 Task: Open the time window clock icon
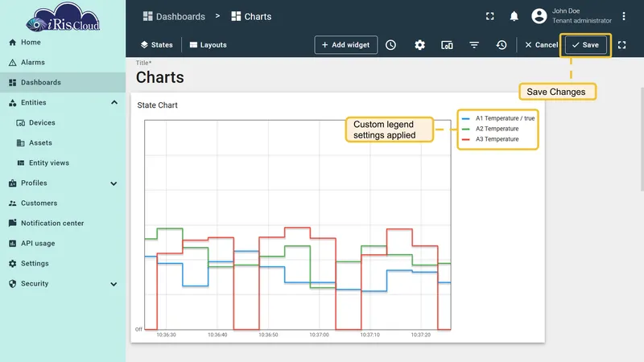(390, 45)
